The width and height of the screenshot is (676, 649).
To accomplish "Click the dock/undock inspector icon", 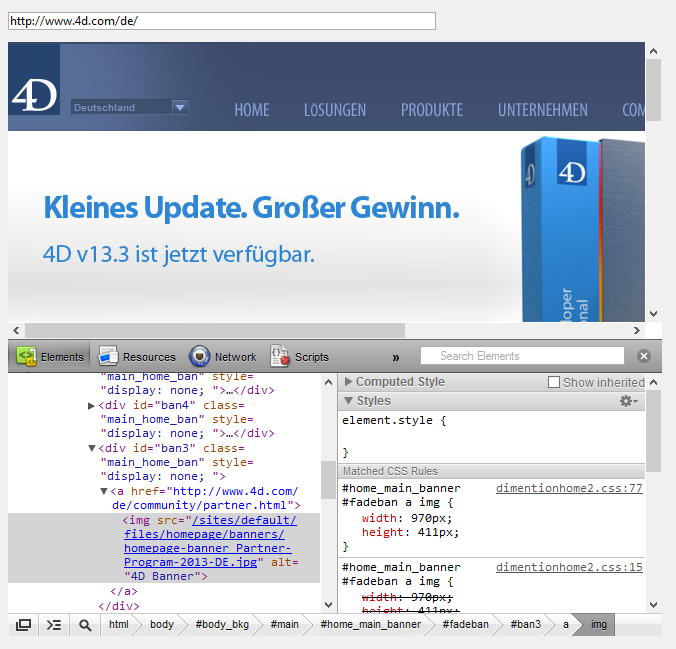I will point(24,625).
